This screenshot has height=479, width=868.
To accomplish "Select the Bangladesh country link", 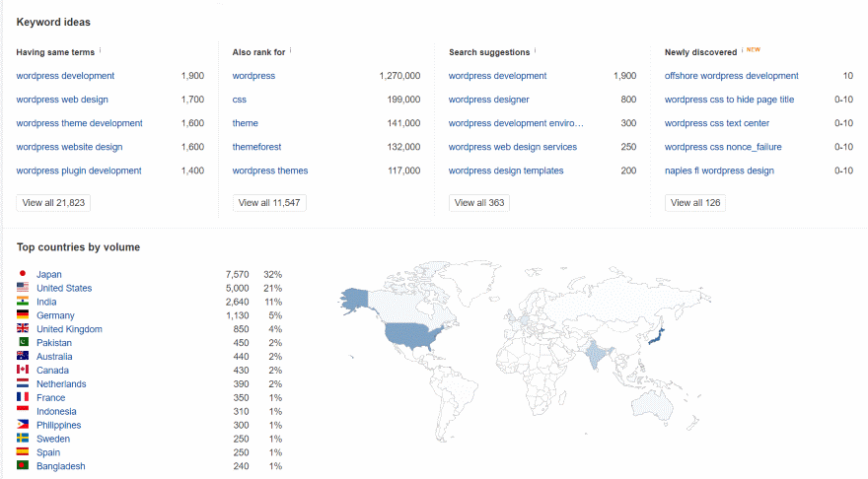I will [x=60, y=466].
